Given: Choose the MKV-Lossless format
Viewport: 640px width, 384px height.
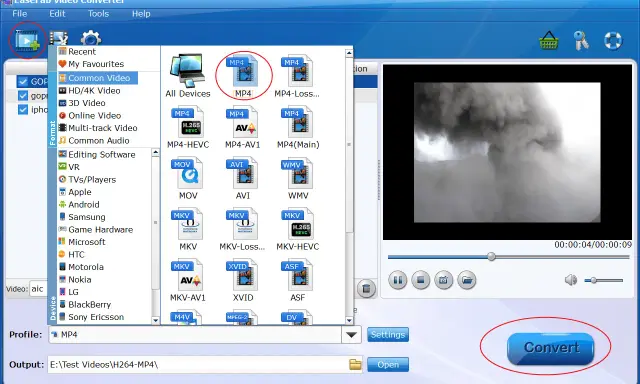Looking at the screenshot, I should pos(242,229).
